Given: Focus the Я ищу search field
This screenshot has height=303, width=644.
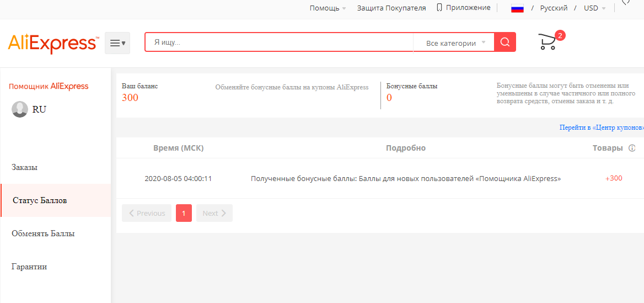Looking at the screenshot, I should coord(280,42).
